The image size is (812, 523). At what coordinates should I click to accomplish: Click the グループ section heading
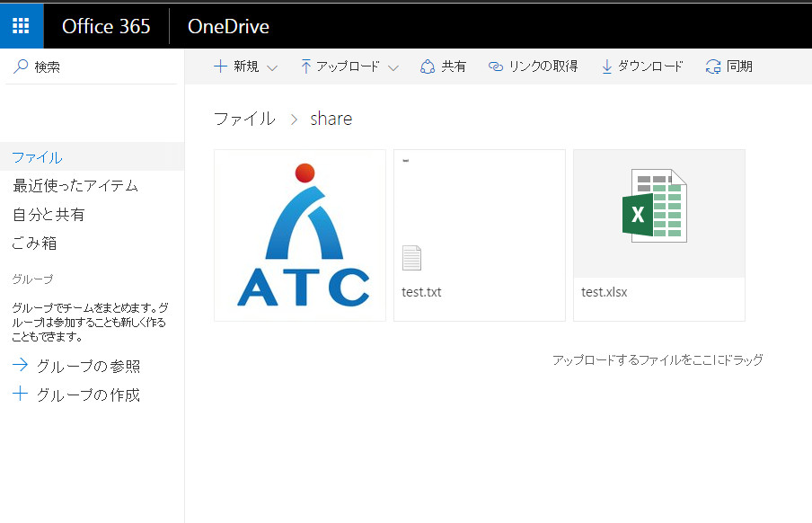pyautogui.click(x=32, y=279)
